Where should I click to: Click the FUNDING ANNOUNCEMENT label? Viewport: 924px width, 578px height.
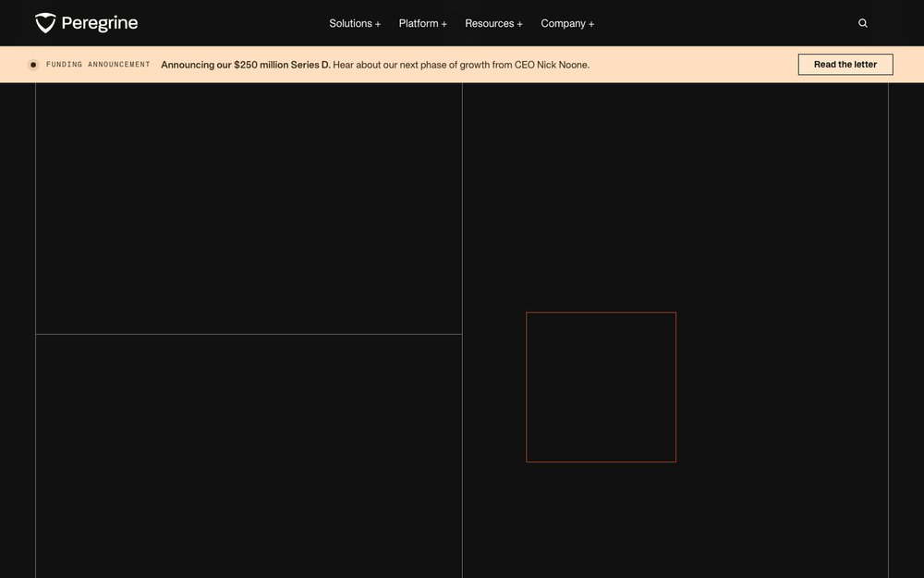(x=99, y=65)
